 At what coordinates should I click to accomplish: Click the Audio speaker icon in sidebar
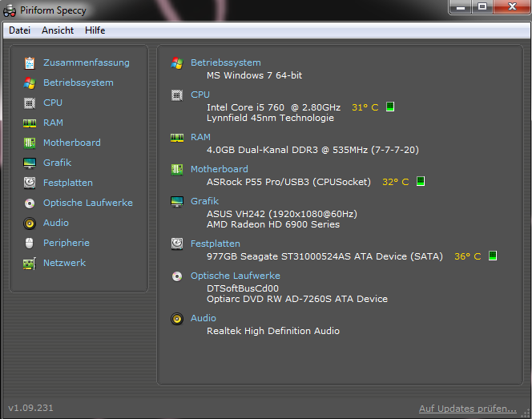30,224
